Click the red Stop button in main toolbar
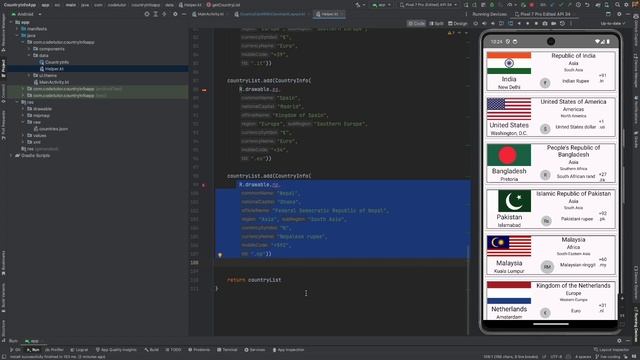 pos(531,5)
